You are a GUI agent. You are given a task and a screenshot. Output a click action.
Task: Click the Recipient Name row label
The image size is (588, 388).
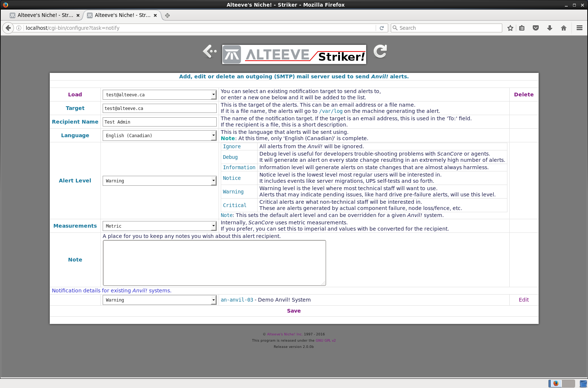pos(75,122)
